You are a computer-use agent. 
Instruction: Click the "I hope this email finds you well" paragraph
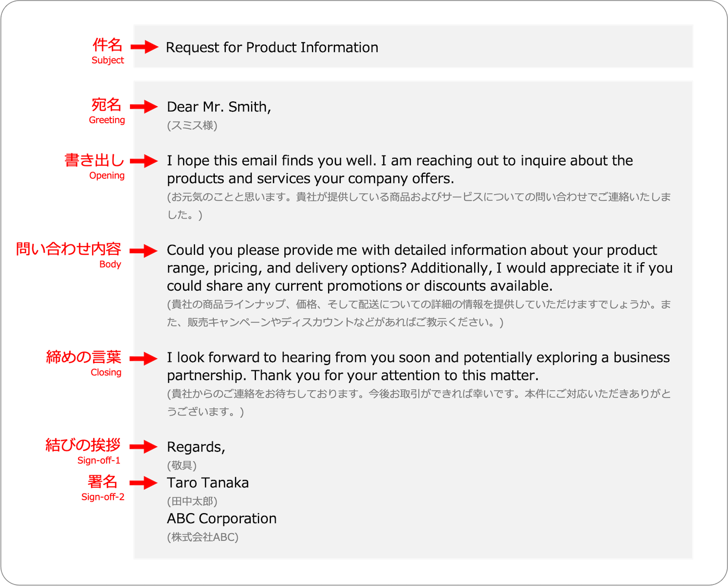point(399,170)
